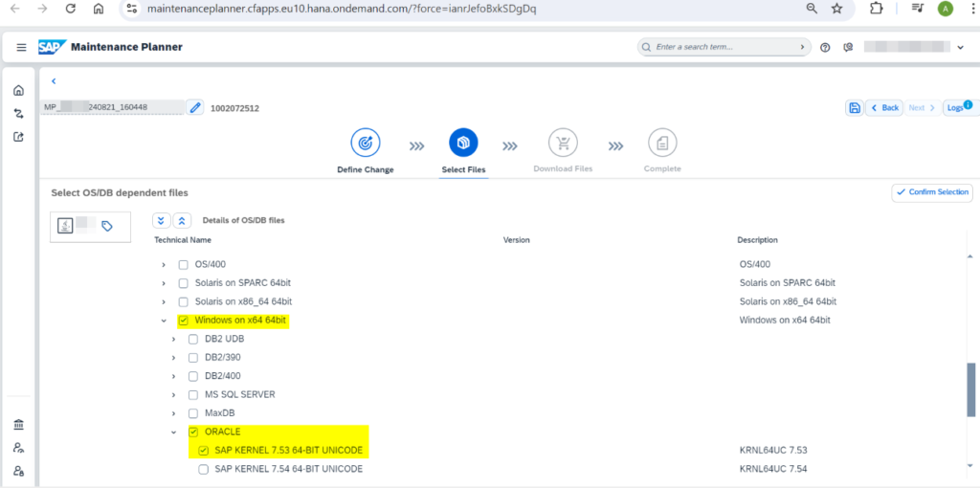Expand the DB2/400 node
This screenshot has width=980, height=488.
point(174,376)
